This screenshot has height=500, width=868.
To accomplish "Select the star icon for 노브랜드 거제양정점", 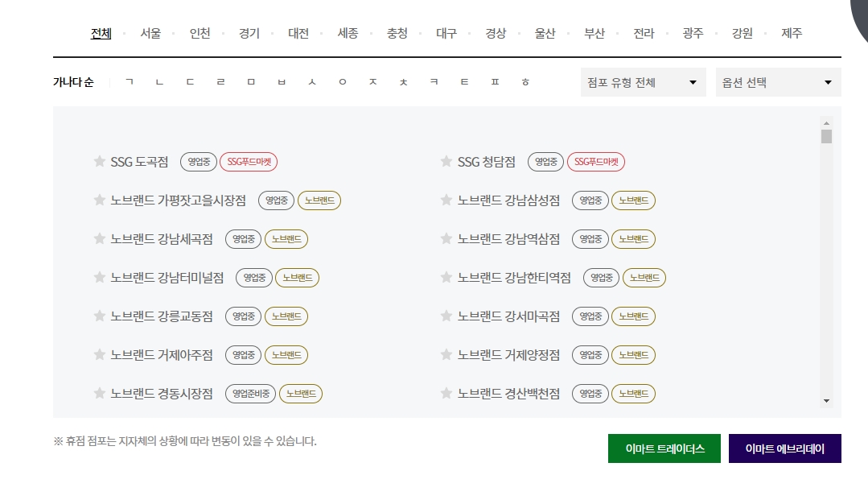I will click(x=446, y=354).
